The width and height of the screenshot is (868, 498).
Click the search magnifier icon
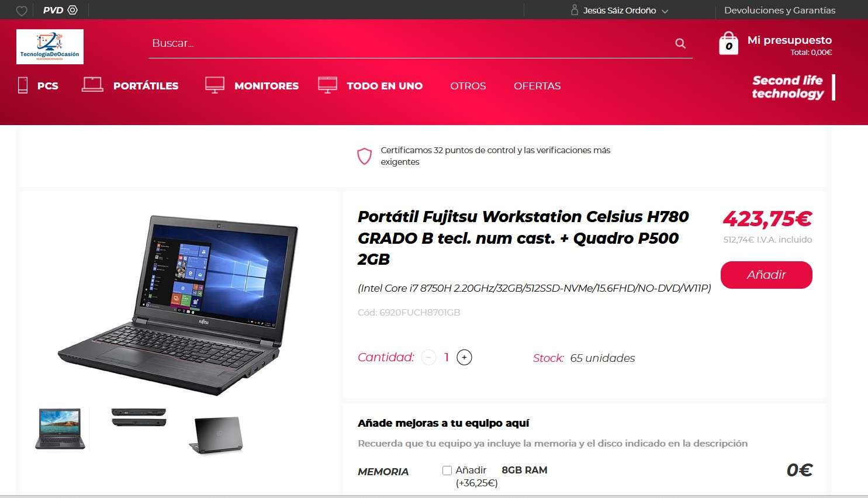680,43
